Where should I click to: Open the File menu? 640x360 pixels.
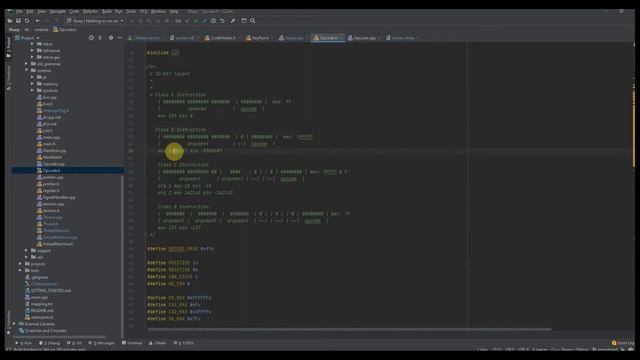click(x=19, y=11)
